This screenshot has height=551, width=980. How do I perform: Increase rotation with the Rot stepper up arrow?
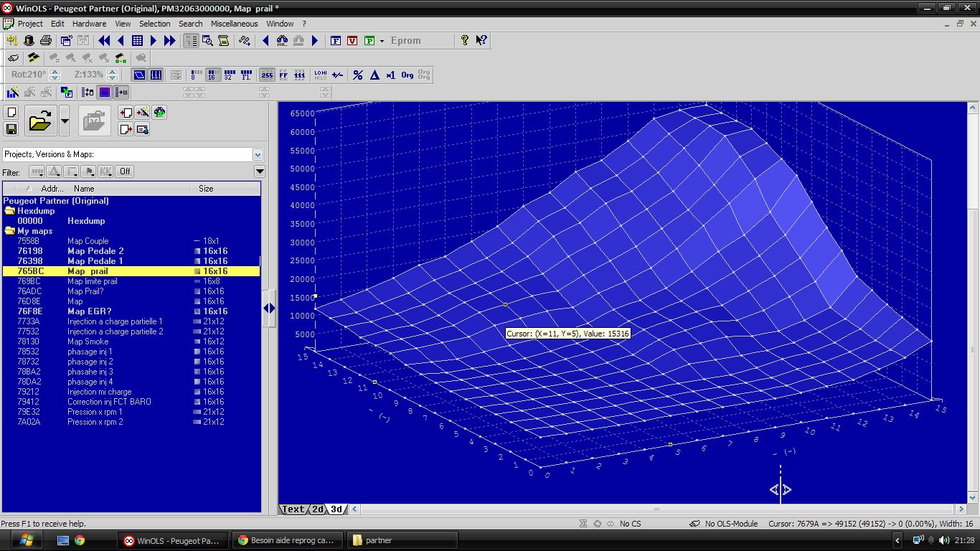tap(54, 72)
